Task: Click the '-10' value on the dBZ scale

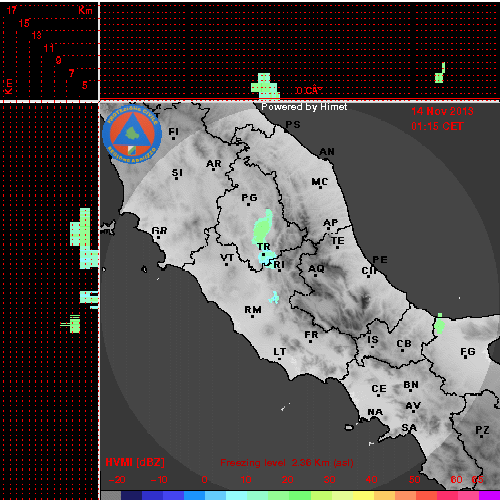Action: (159, 480)
